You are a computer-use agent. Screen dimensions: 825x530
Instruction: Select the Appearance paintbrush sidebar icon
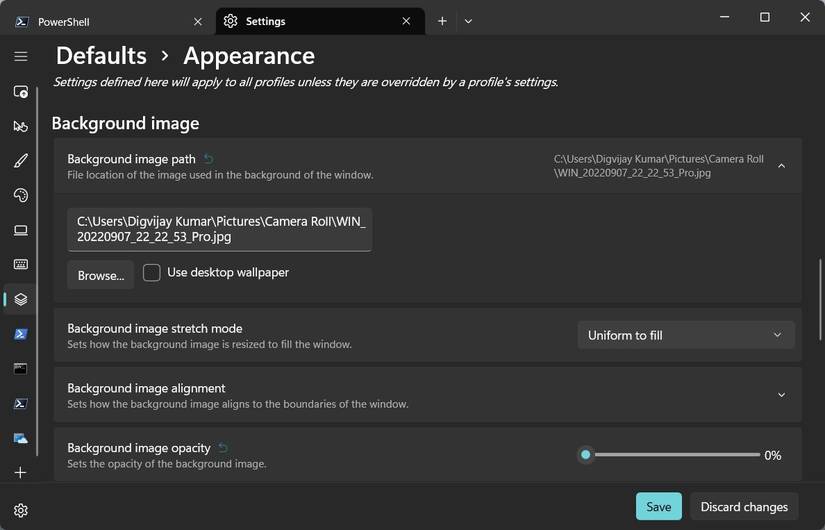point(20,161)
